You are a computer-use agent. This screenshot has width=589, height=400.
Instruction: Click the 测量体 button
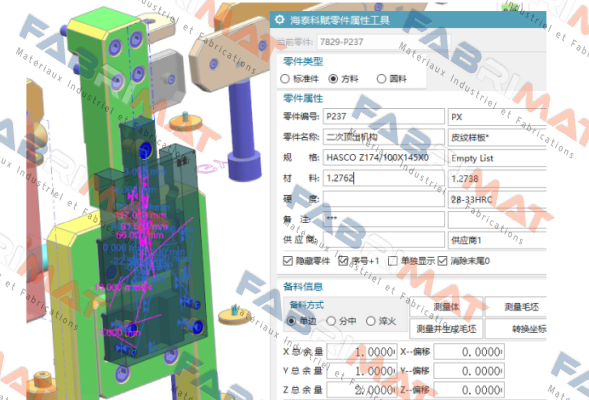coord(446,307)
